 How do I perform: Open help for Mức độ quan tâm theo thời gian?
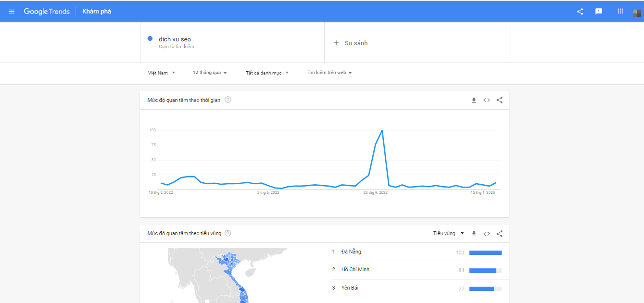click(x=228, y=100)
